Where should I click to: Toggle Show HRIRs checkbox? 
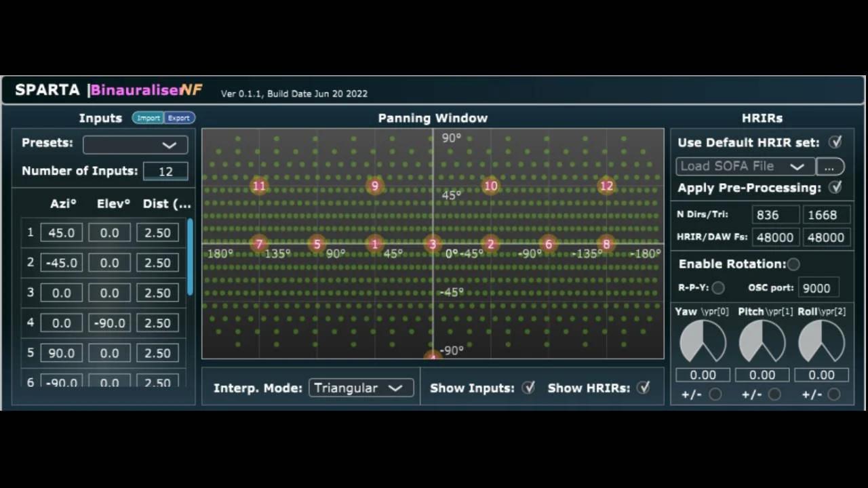[x=644, y=388]
